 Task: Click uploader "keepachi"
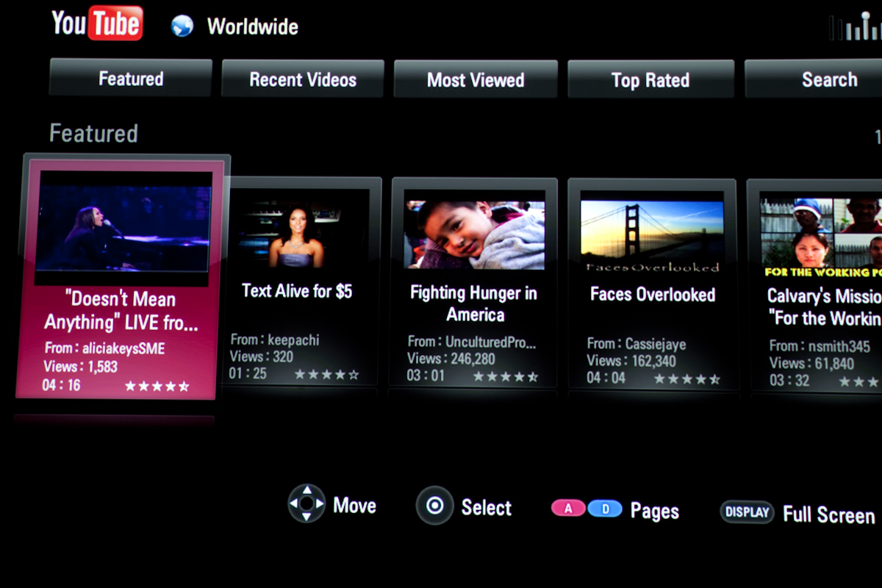click(x=293, y=340)
